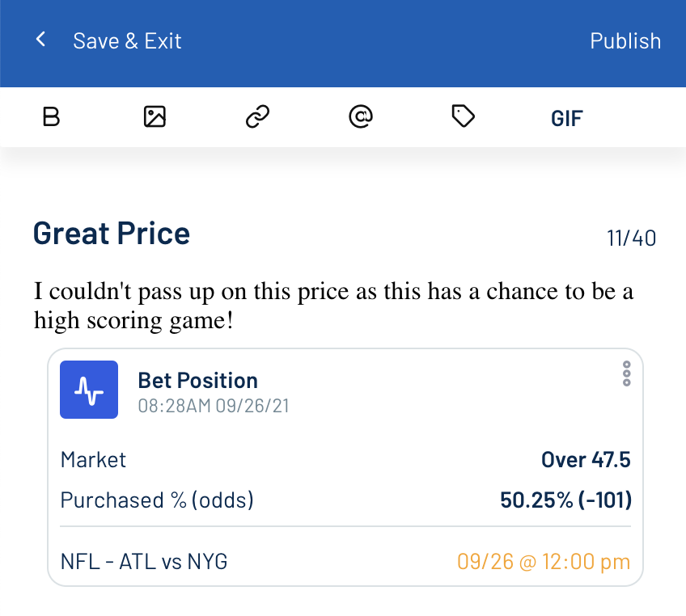Click the 11/40 character counter
686x616 pixels.
[x=631, y=238]
